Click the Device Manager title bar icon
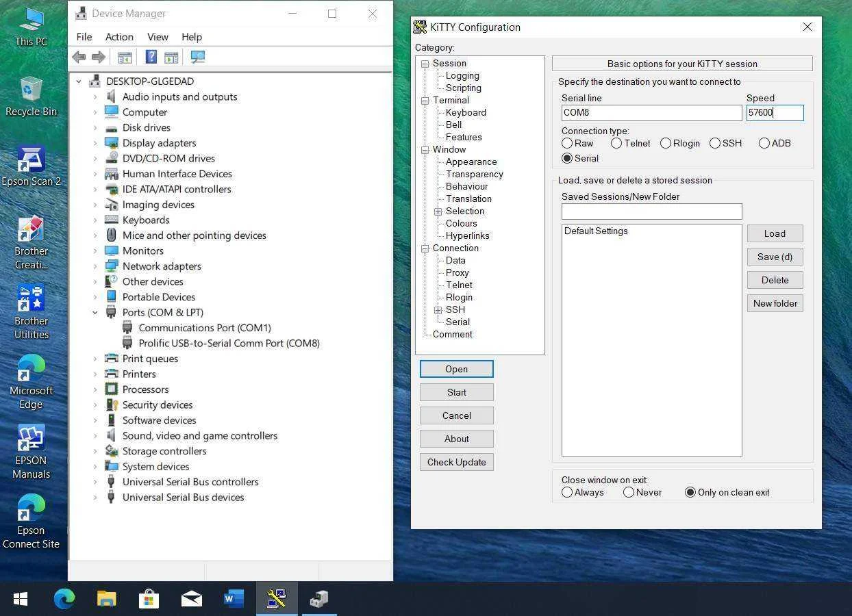This screenshot has width=852, height=616. 81,14
